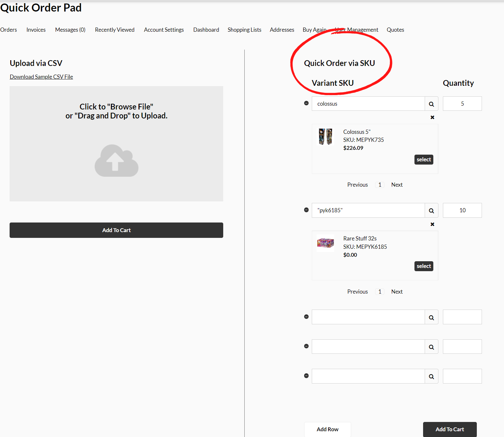Click search icon in last empty SKU row
The image size is (504, 437).
point(431,376)
